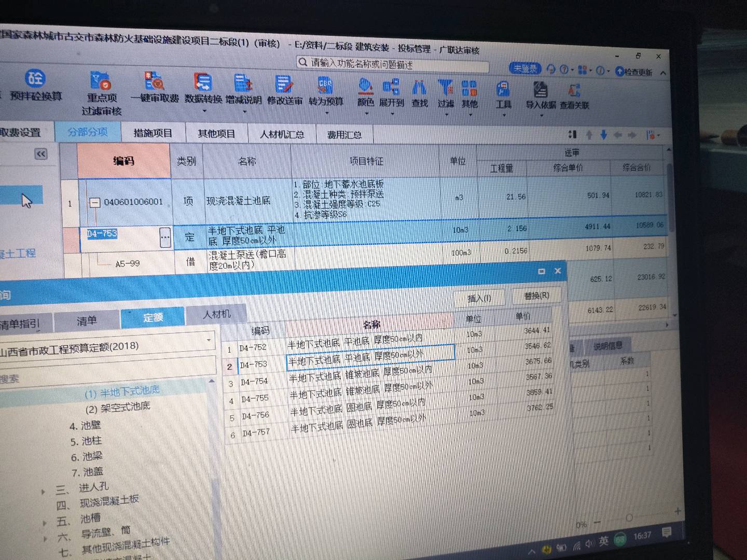Open the 查找 binoculars tool
Image resolution: width=747 pixels, height=560 pixels.
419,93
